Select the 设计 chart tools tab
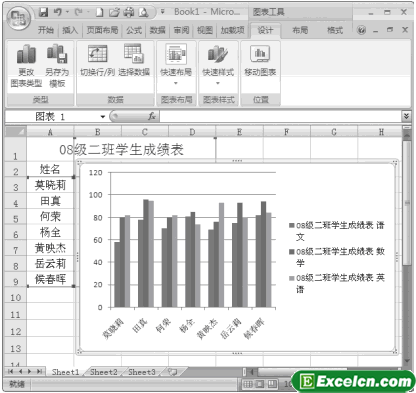Viewport: 416px width, 393px height. click(x=265, y=30)
